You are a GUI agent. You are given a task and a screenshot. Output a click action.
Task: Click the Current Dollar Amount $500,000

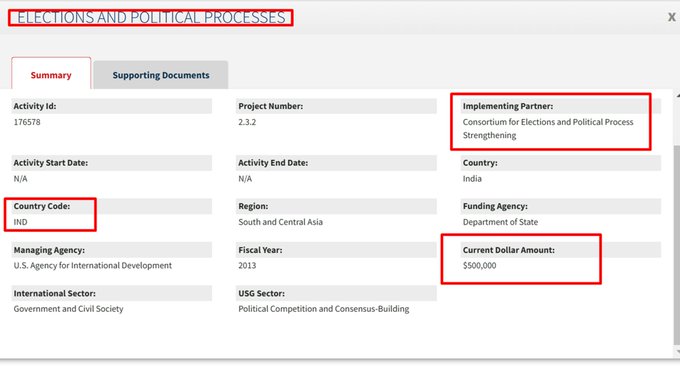(x=479, y=265)
